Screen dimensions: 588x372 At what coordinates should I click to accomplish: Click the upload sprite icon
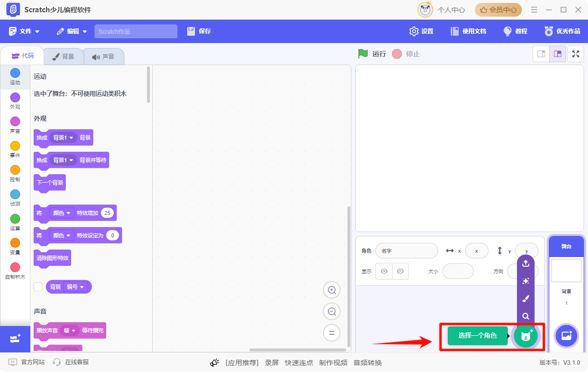point(526,263)
